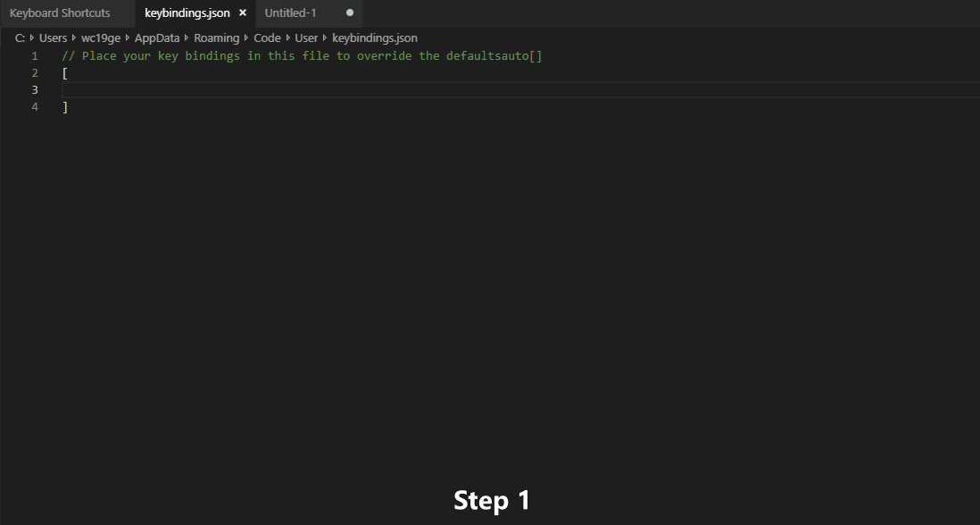Click line number 2 in gutter
The width and height of the screenshot is (980, 525).
click(x=35, y=73)
